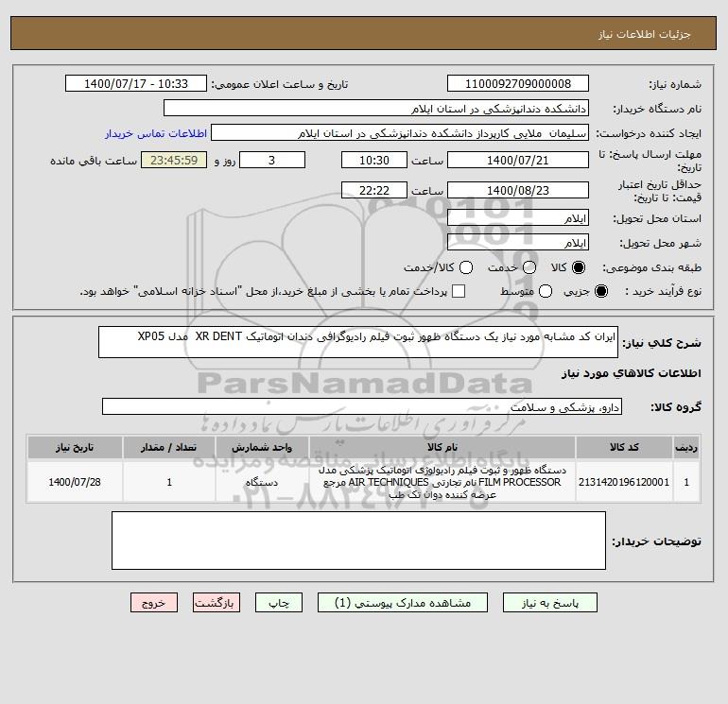Screen dimensions: 728x704
Task: Click the تاریخ نیاز column header
Action: [x=75, y=447]
